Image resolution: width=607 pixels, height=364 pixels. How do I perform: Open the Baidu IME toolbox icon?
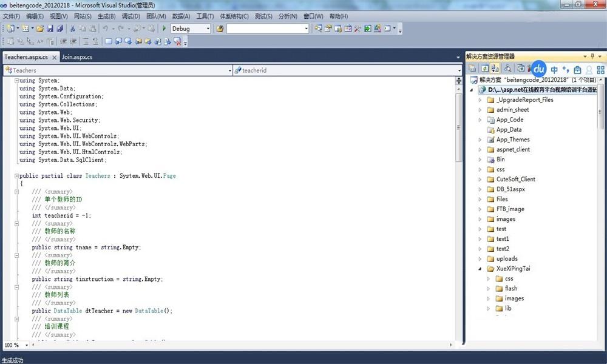(577, 70)
